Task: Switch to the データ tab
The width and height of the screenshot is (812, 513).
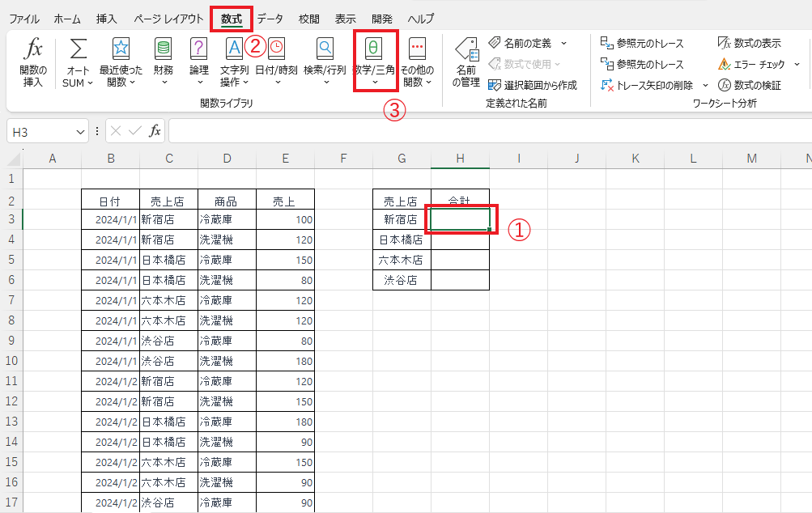Action: [x=270, y=19]
